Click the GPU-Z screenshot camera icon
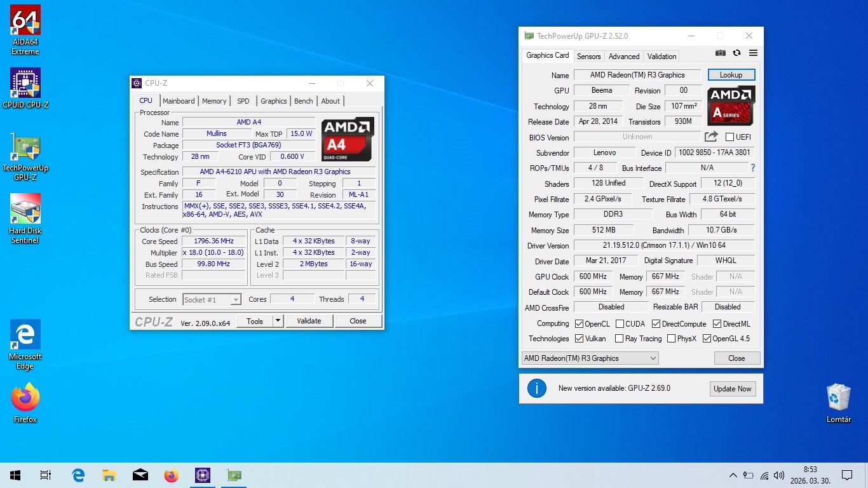The width and height of the screenshot is (868, 488). [720, 53]
